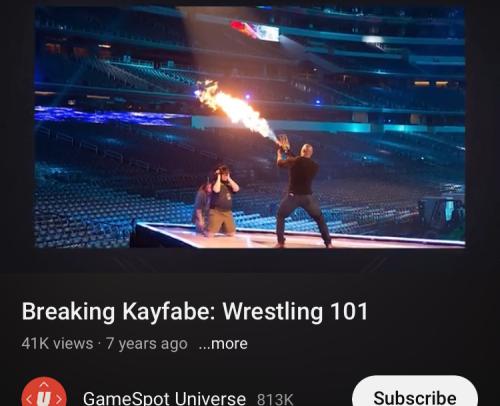Open the GameSpot Universe channel avatar
The height and width of the screenshot is (406, 500).
[44, 393]
